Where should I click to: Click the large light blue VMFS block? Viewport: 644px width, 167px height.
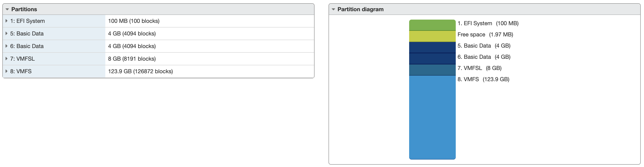point(432,117)
